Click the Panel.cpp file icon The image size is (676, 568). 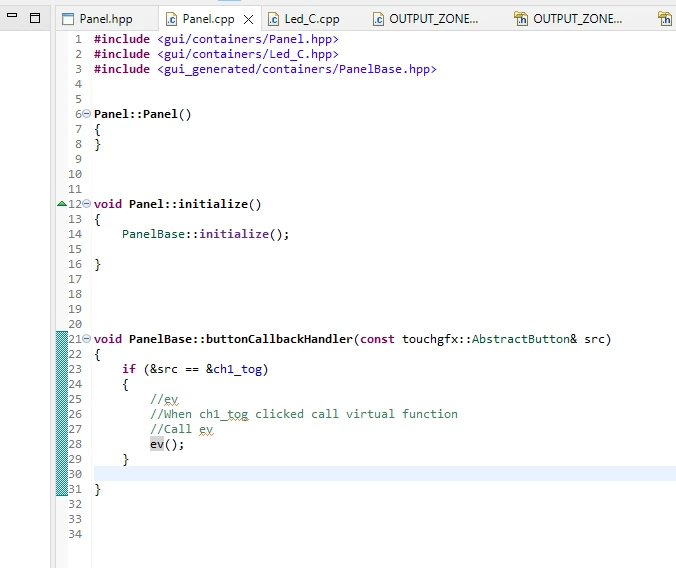tap(172, 19)
